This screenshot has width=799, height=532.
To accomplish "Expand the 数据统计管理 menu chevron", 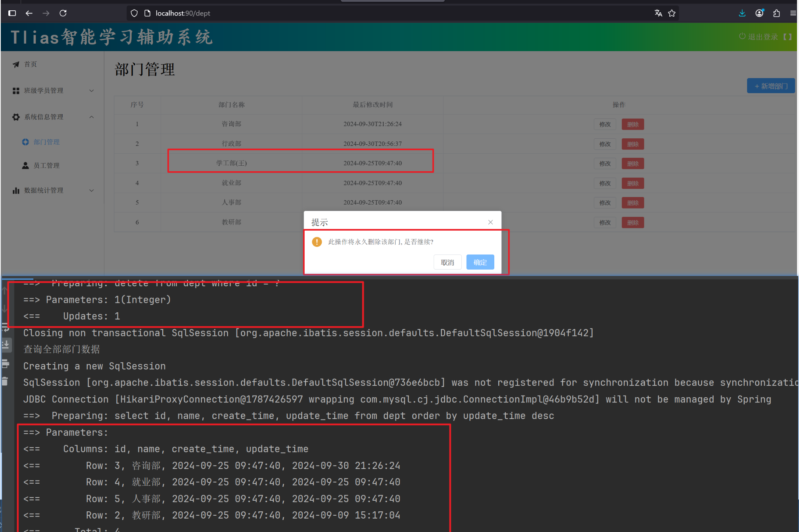I will [92, 191].
